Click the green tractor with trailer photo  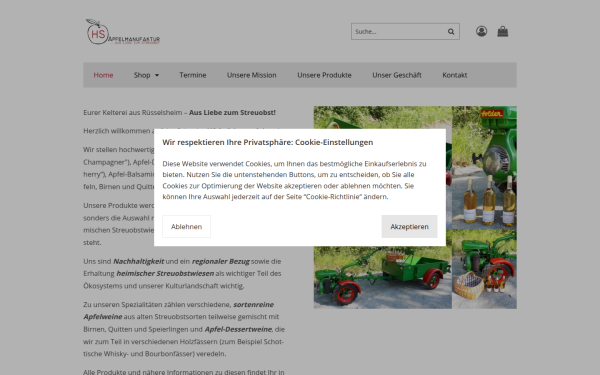tap(383, 277)
